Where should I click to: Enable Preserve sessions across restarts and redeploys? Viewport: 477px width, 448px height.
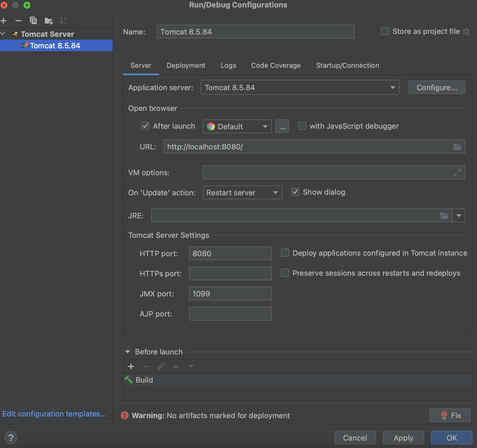point(285,273)
